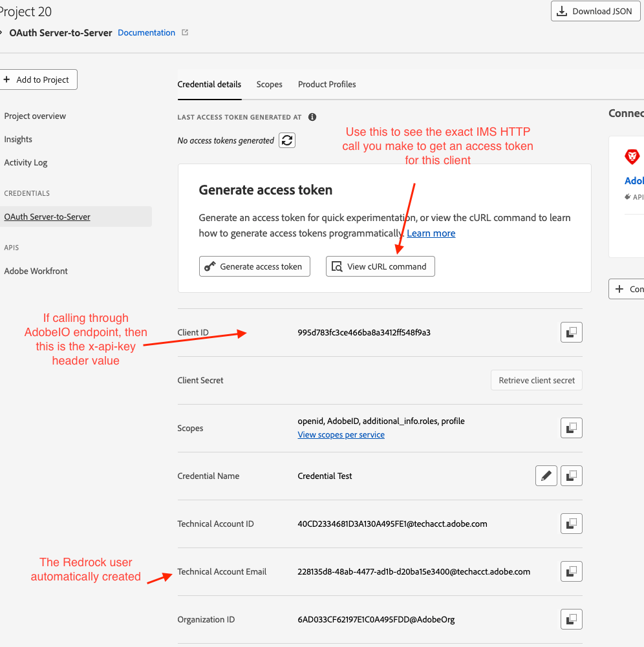Copy the Scopes value
This screenshot has width=644, height=647.
click(x=571, y=428)
